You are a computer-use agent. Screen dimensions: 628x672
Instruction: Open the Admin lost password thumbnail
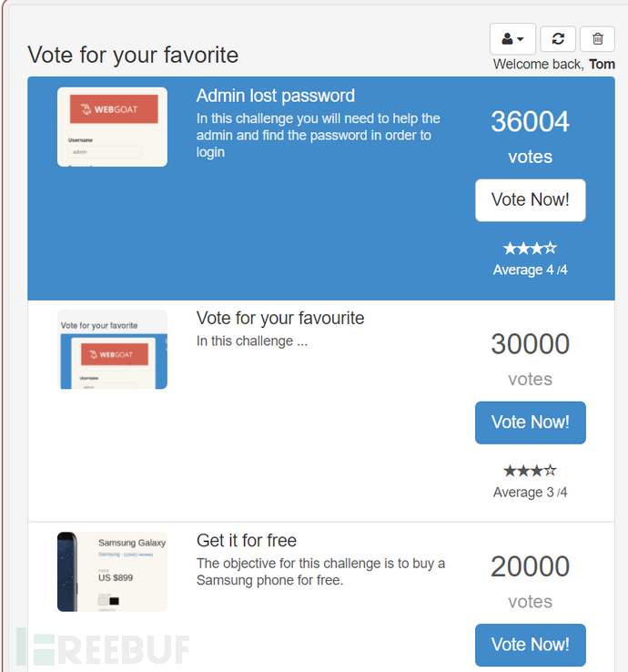click(x=112, y=127)
